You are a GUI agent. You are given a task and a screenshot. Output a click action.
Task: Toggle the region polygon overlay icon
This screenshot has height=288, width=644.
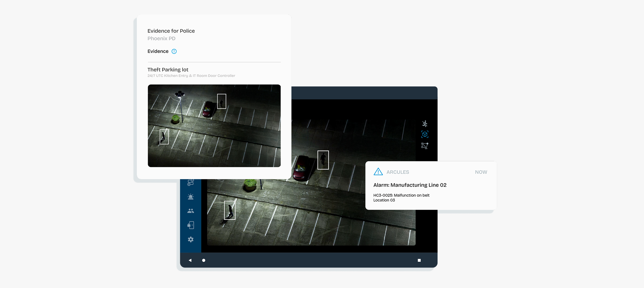click(425, 146)
